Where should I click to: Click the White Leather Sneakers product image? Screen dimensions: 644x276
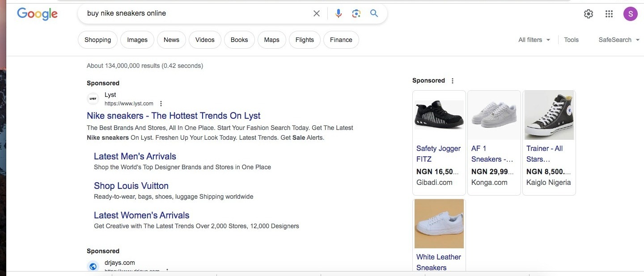(x=439, y=224)
